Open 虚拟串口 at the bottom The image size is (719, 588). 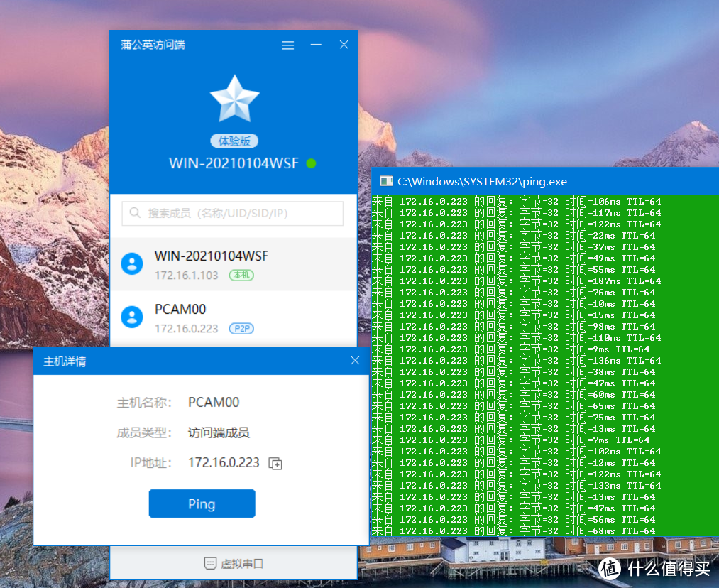click(234, 563)
